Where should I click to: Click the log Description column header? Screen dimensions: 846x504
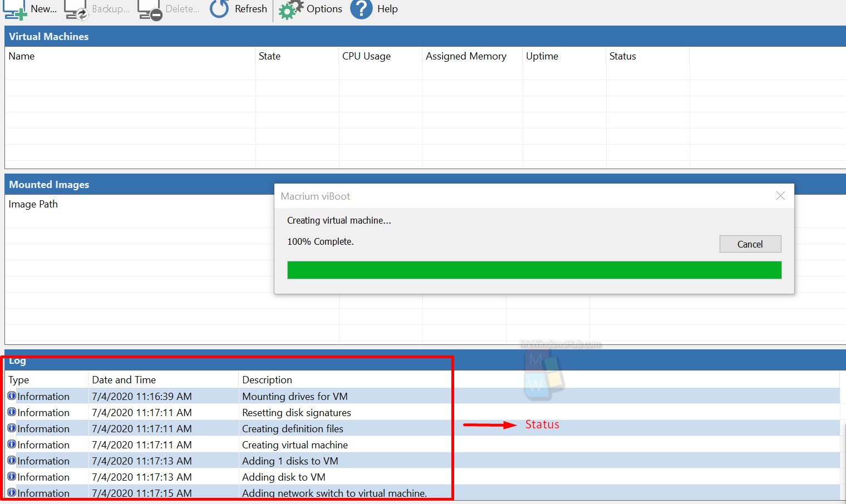pos(267,380)
